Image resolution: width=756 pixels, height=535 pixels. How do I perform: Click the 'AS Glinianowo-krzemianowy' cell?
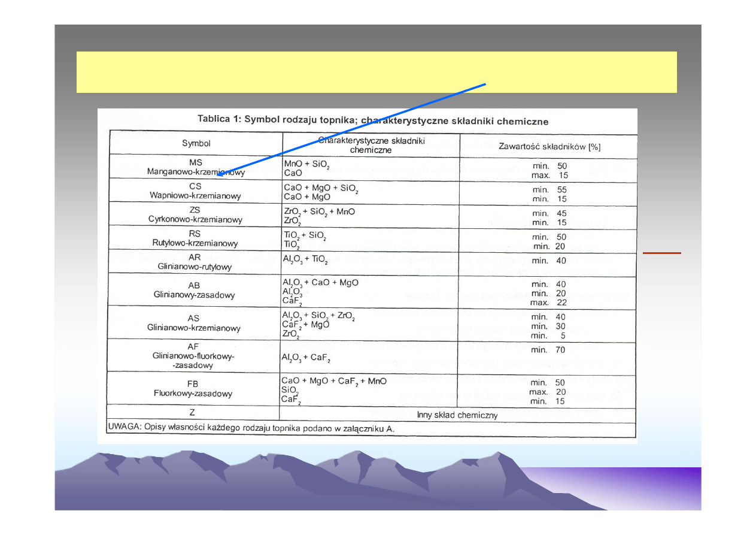194,323
